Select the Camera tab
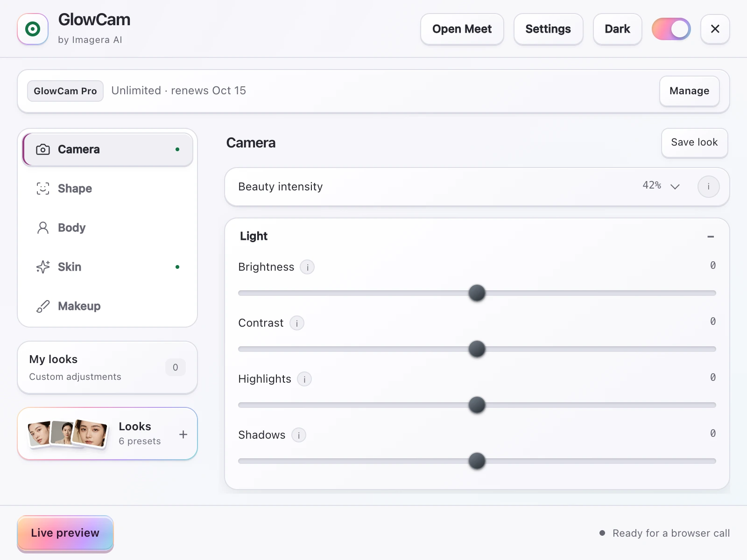Image resolution: width=747 pixels, height=560 pixels. [x=108, y=149]
